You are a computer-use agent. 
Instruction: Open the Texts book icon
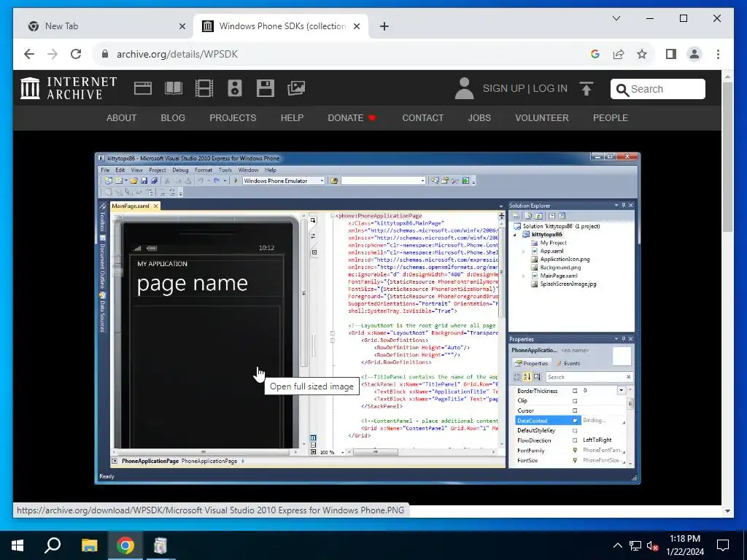(174, 88)
